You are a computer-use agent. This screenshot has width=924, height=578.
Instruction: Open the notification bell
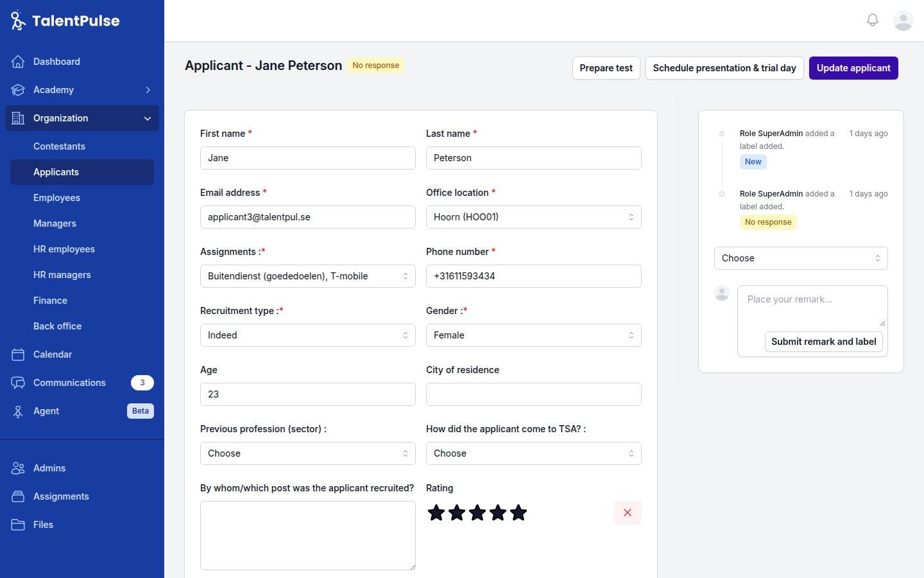(872, 19)
